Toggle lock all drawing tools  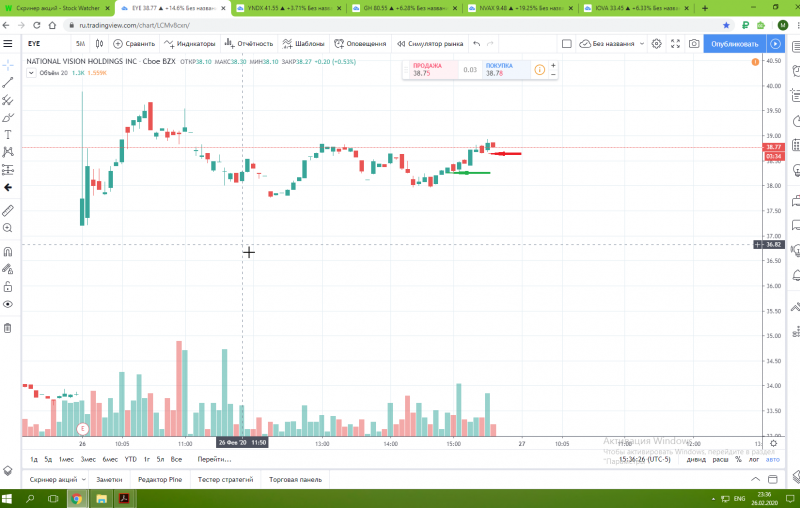[x=8, y=287]
